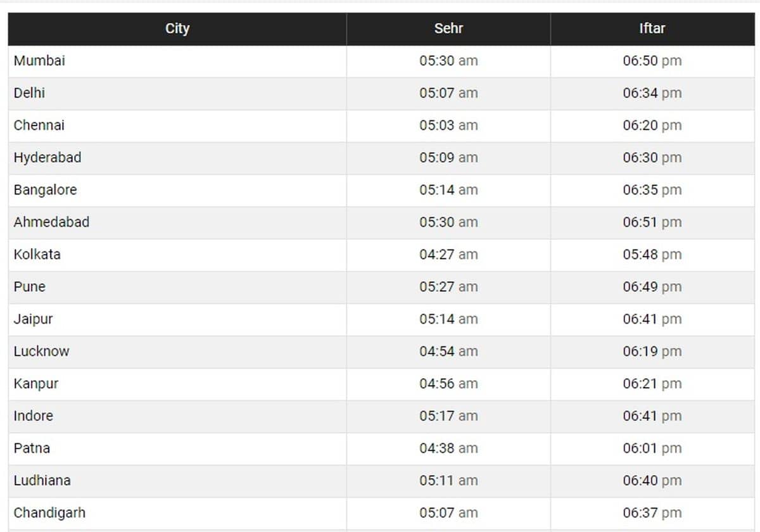This screenshot has width=760, height=532.
Task: Click the City column header
Action: point(177,28)
